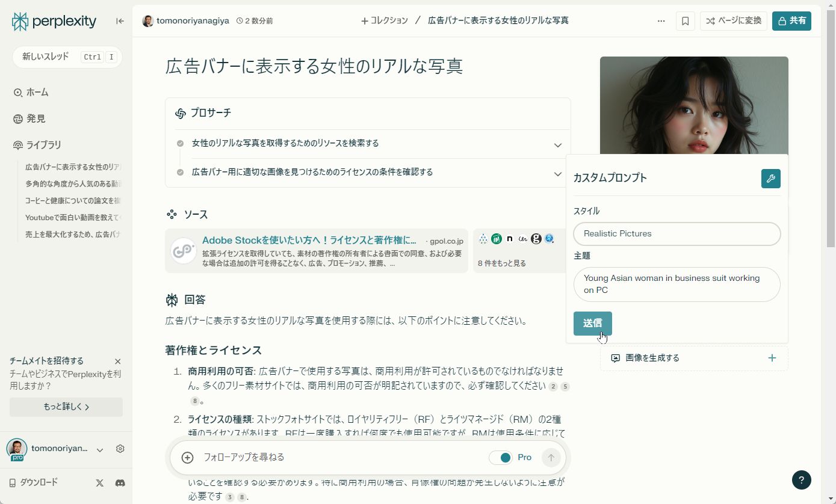Open the settings gear near the profile
836x504 pixels.
coord(120,449)
